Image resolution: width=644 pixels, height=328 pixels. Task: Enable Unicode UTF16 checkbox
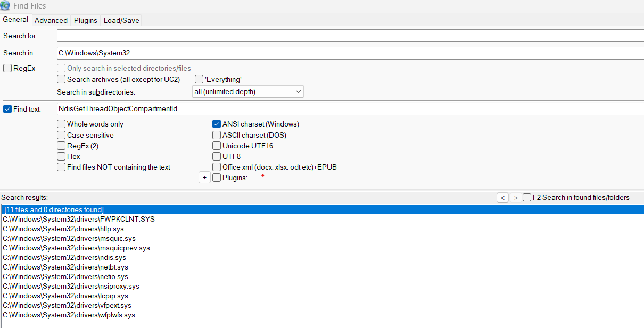click(x=217, y=146)
